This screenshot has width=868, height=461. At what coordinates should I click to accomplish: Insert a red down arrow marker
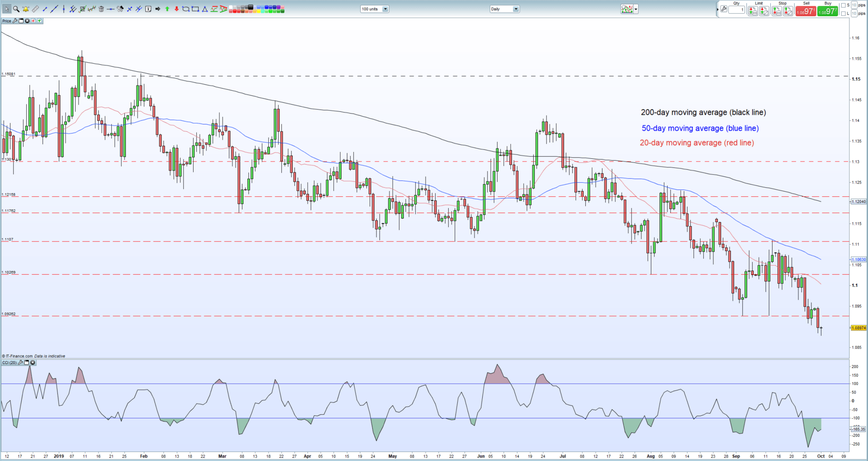176,9
